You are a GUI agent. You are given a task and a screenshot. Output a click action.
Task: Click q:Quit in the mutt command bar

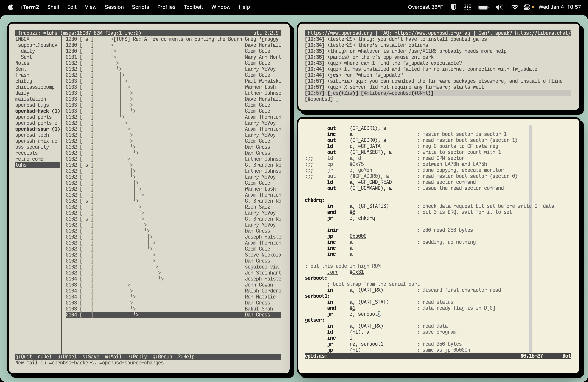[x=23, y=356]
